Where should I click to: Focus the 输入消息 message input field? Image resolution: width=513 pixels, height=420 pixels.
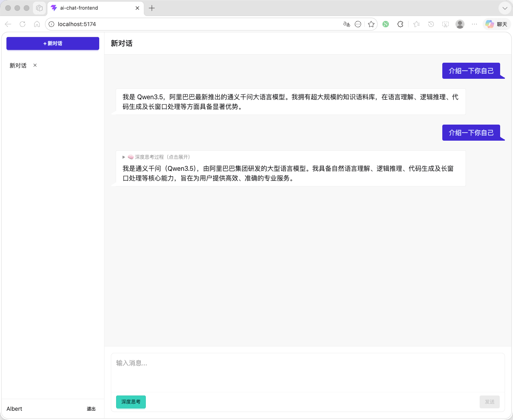tap(308, 372)
